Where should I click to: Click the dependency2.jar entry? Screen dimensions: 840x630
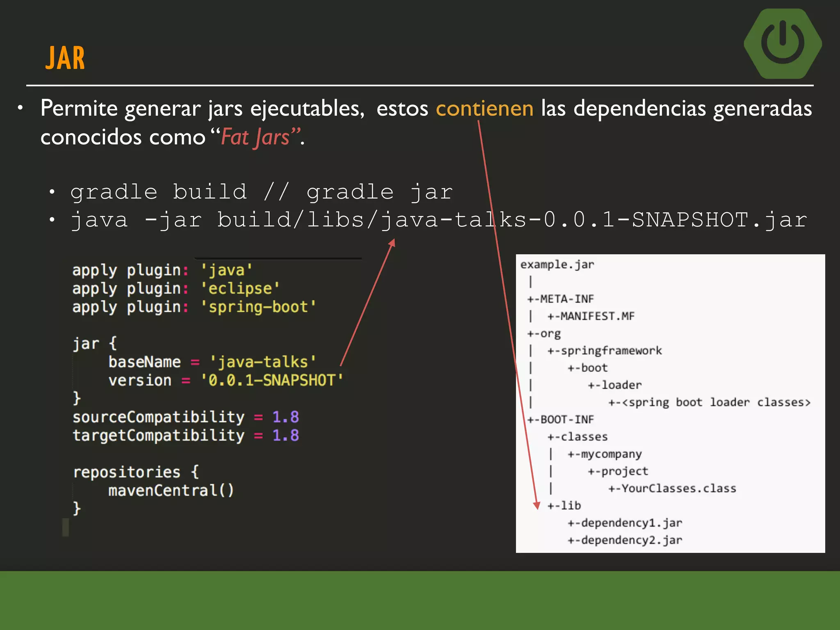coord(625,541)
